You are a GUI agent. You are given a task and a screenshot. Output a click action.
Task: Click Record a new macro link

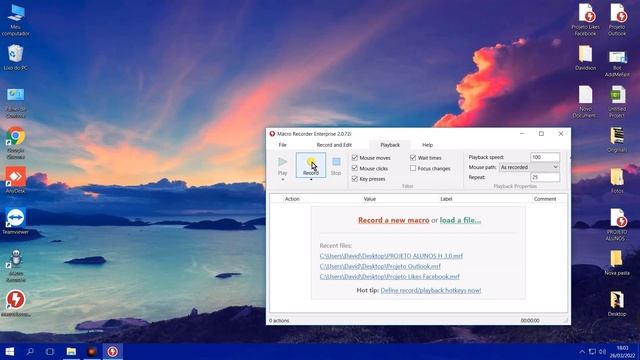click(393, 220)
